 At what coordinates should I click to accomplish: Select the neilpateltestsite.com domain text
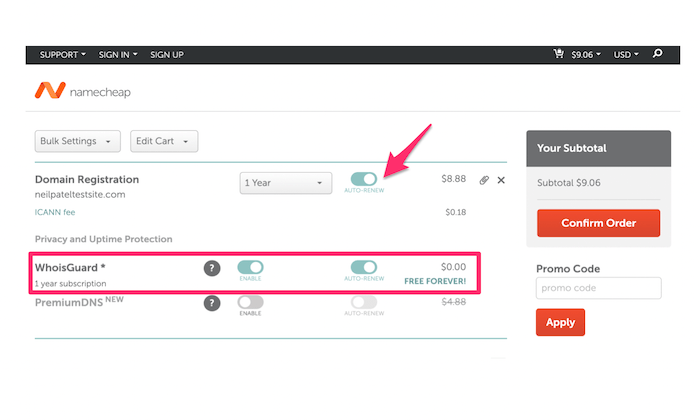80,195
